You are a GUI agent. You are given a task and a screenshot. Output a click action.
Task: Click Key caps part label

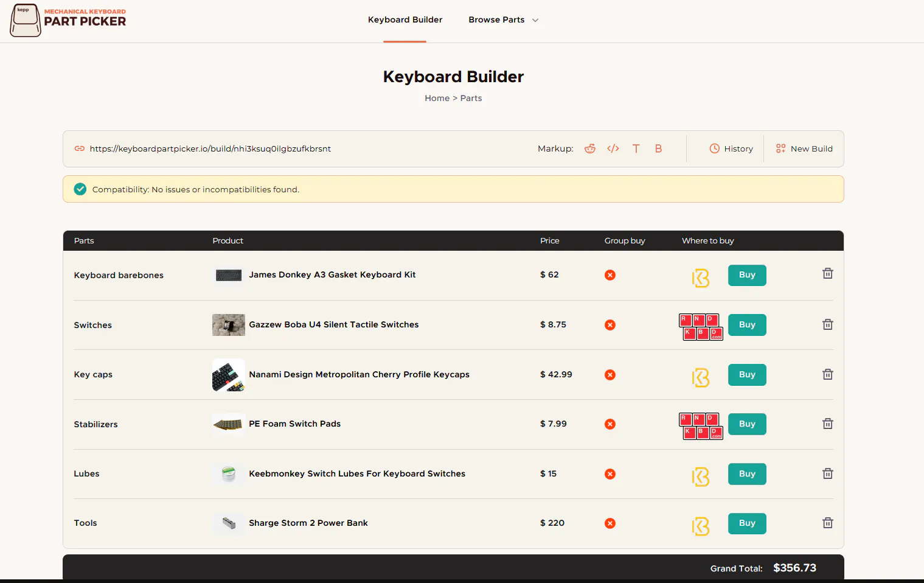pos(93,374)
